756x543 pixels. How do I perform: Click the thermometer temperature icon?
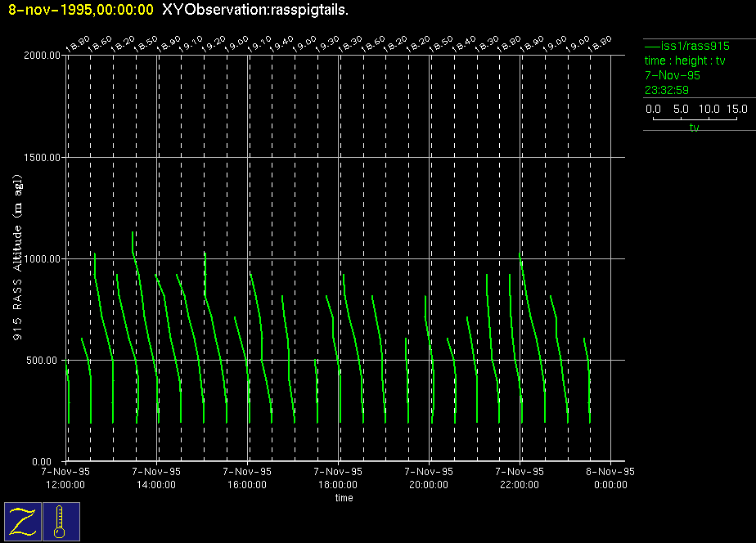pos(61,521)
